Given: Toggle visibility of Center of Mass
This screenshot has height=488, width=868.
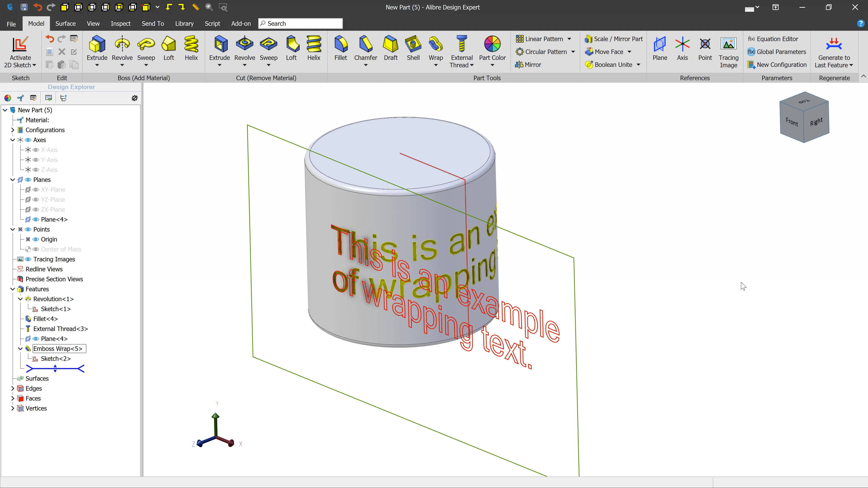Looking at the screenshot, I should [36, 249].
